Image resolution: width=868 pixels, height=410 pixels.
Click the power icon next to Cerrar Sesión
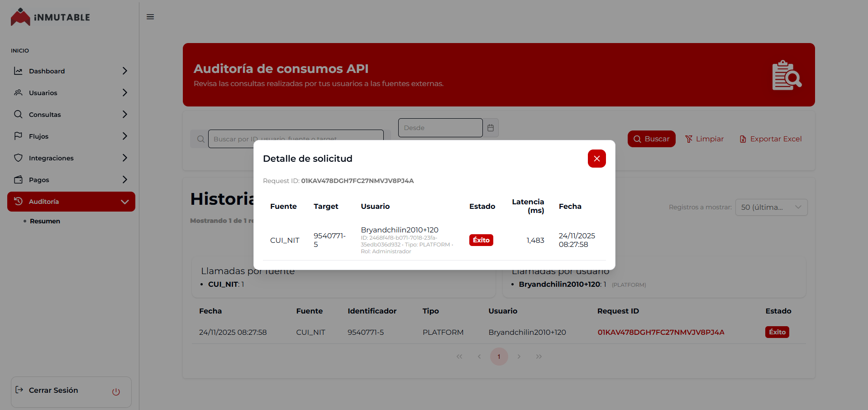(x=116, y=392)
